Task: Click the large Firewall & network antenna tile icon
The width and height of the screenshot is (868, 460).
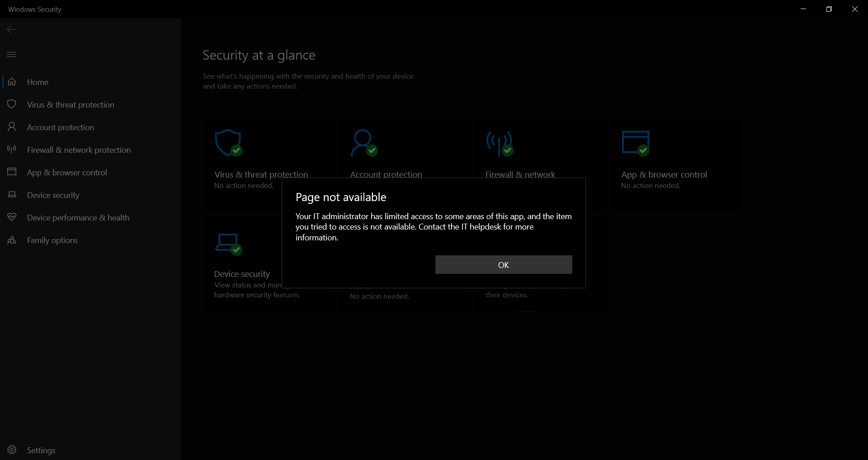Action: (500, 143)
